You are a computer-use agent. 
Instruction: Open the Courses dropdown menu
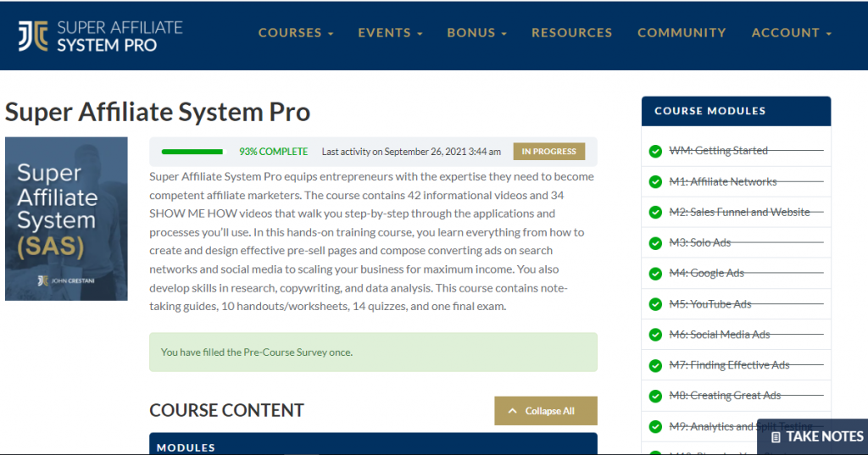(x=296, y=33)
